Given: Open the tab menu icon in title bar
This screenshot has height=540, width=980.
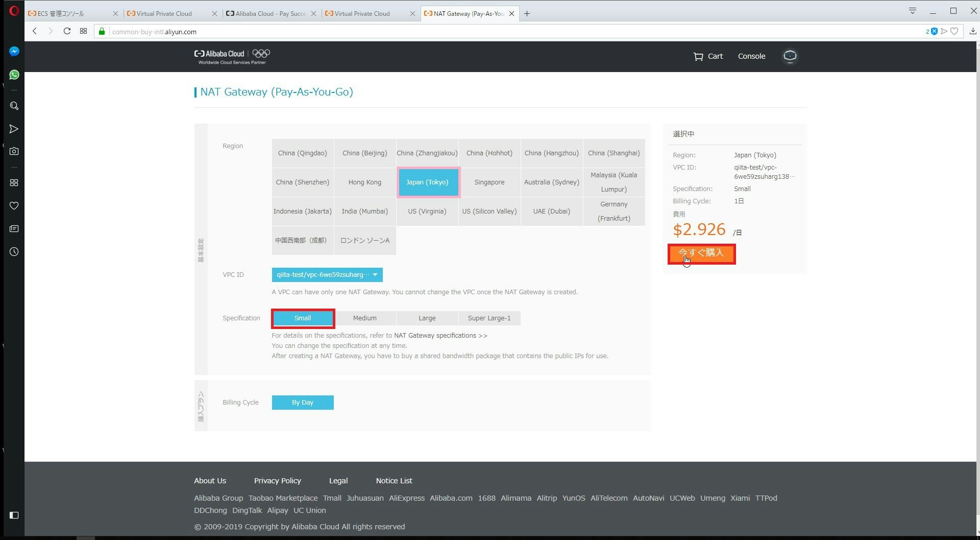Looking at the screenshot, I should point(913,11).
